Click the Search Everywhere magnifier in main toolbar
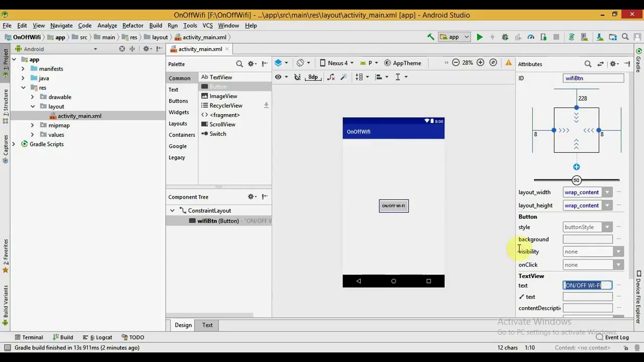 [625, 37]
